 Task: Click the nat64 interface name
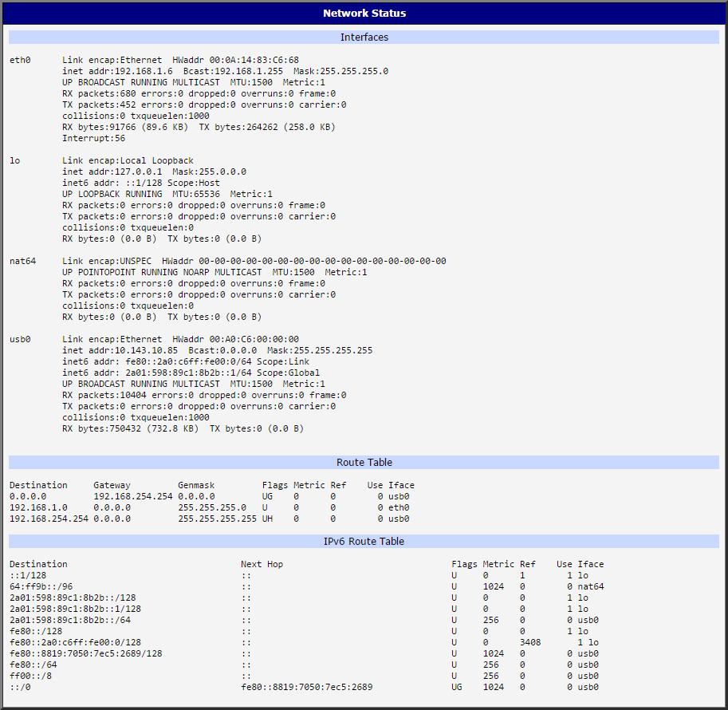coord(23,261)
